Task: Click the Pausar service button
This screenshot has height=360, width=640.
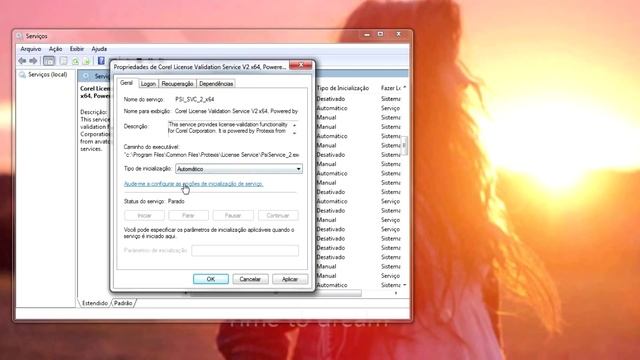Action: [233, 215]
